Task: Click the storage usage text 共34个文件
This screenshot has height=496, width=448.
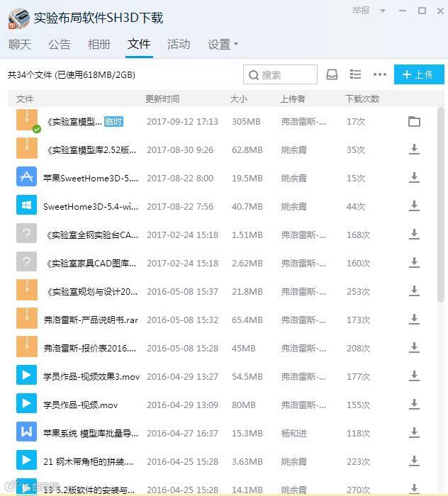Action: point(72,75)
